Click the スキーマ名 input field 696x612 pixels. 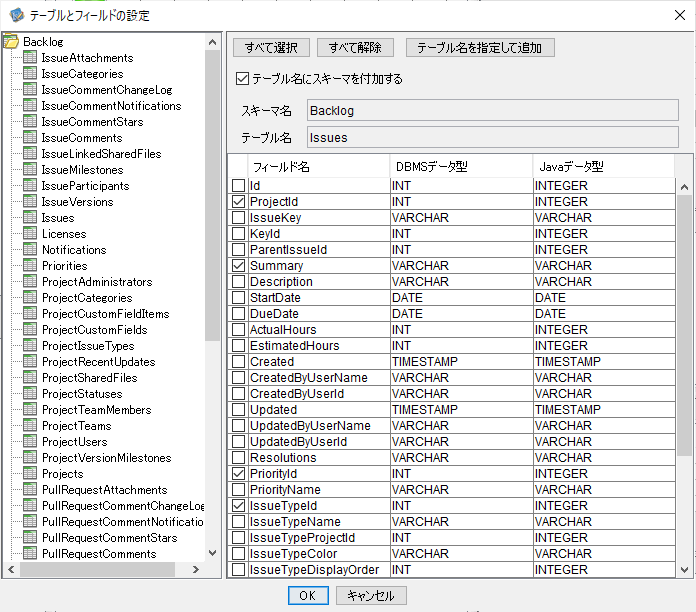coord(492,110)
